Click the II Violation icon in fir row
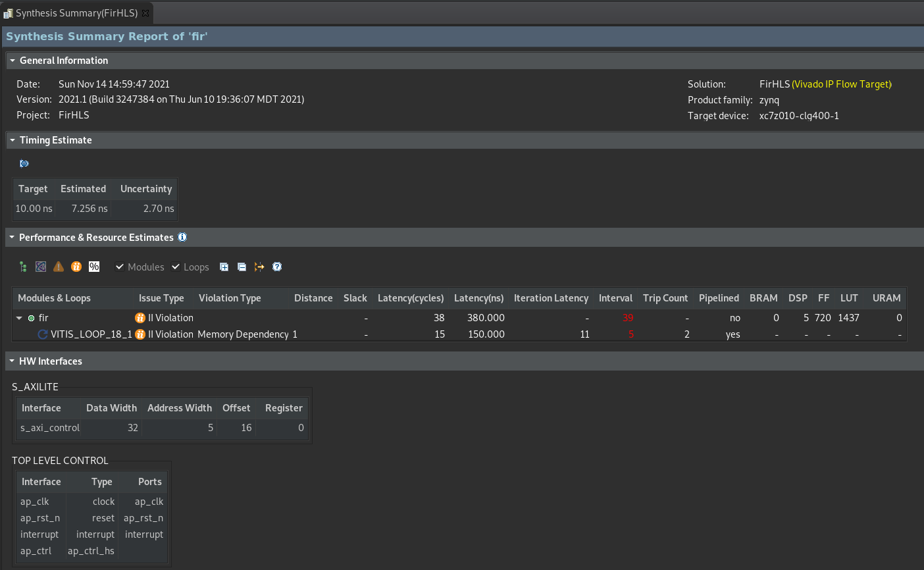 140,318
